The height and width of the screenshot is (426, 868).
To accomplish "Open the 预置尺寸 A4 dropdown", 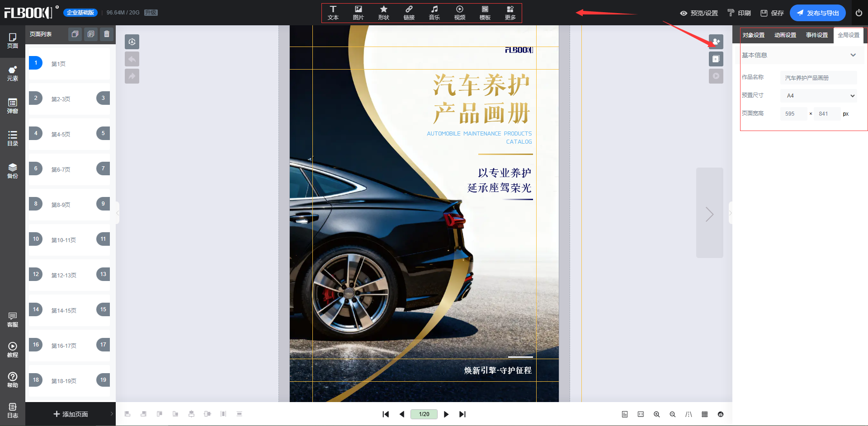I will [819, 96].
